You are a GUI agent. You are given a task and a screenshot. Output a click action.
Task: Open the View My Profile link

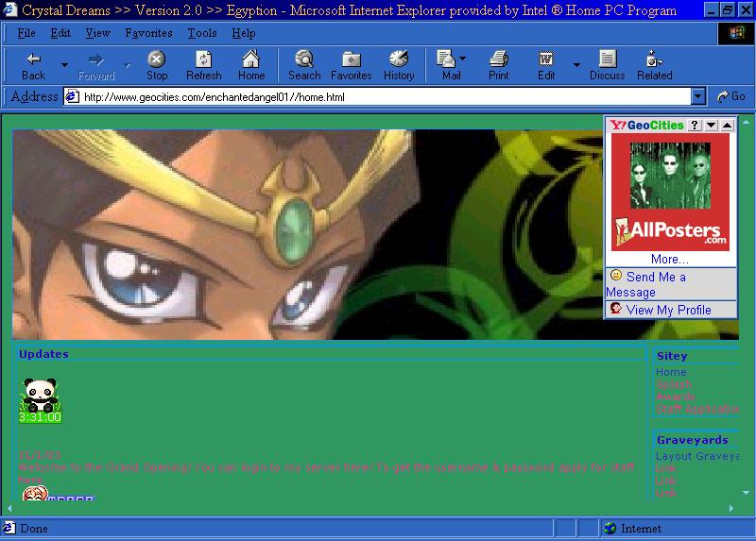coord(668,310)
